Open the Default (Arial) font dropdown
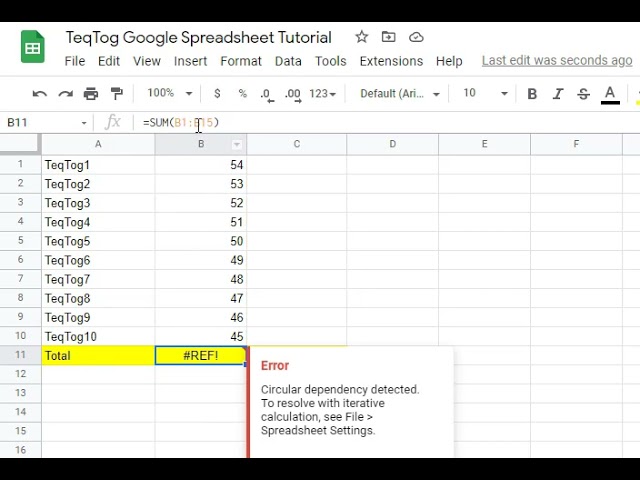 pyautogui.click(x=400, y=94)
